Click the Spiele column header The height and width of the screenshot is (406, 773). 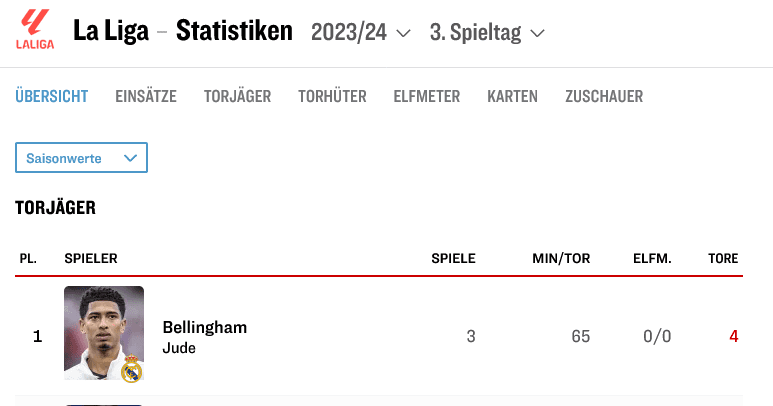coord(453,258)
